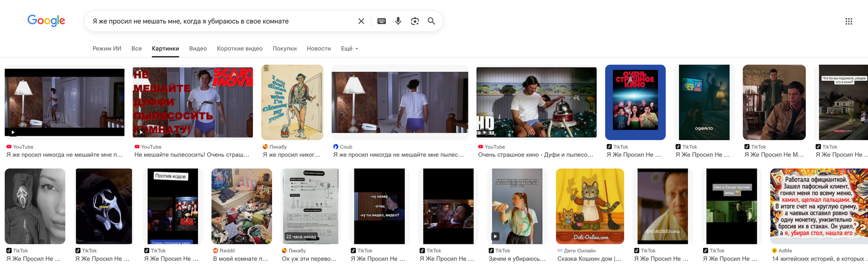The height and width of the screenshot is (269, 868).
Task: Switch to the Видео tab
Action: click(x=198, y=49)
